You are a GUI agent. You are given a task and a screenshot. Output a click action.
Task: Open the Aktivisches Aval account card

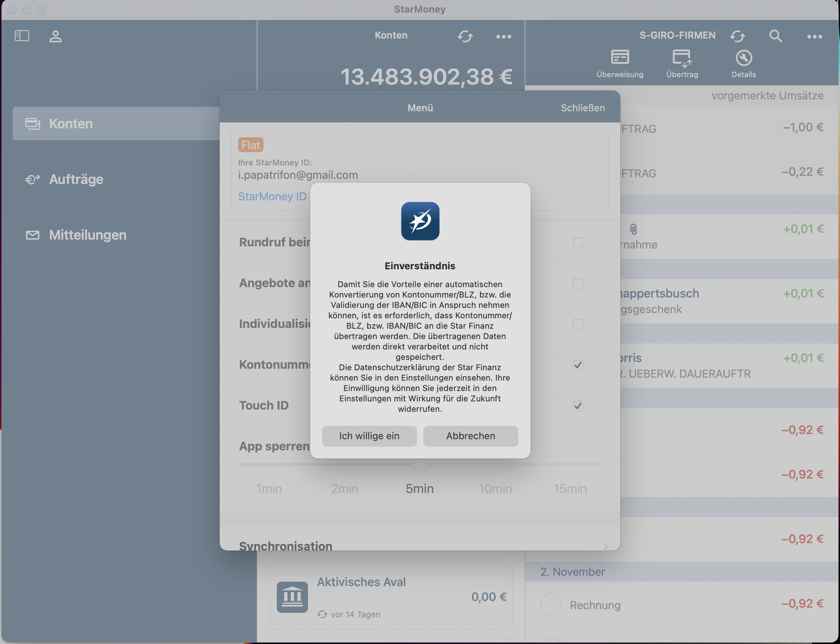[391, 597]
